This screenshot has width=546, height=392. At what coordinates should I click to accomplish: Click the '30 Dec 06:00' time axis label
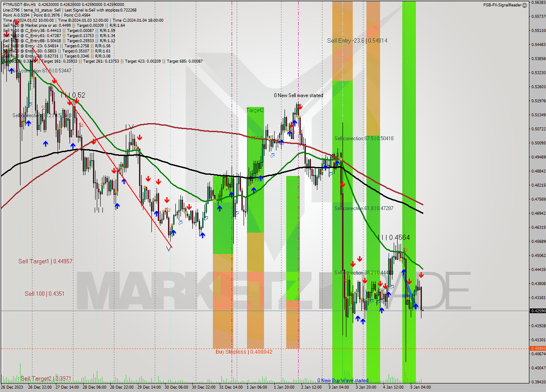pyautogui.click(x=177, y=387)
